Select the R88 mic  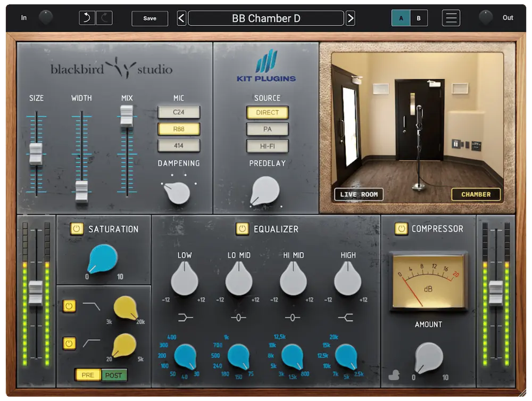(179, 129)
